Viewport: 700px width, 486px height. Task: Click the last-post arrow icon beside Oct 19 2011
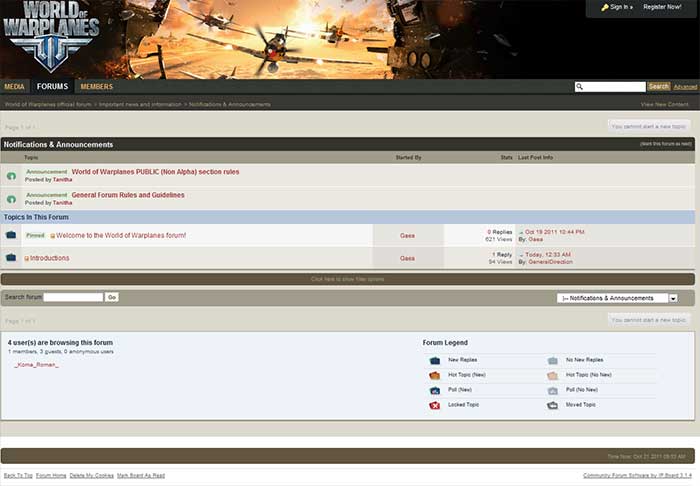[x=521, y=232]
